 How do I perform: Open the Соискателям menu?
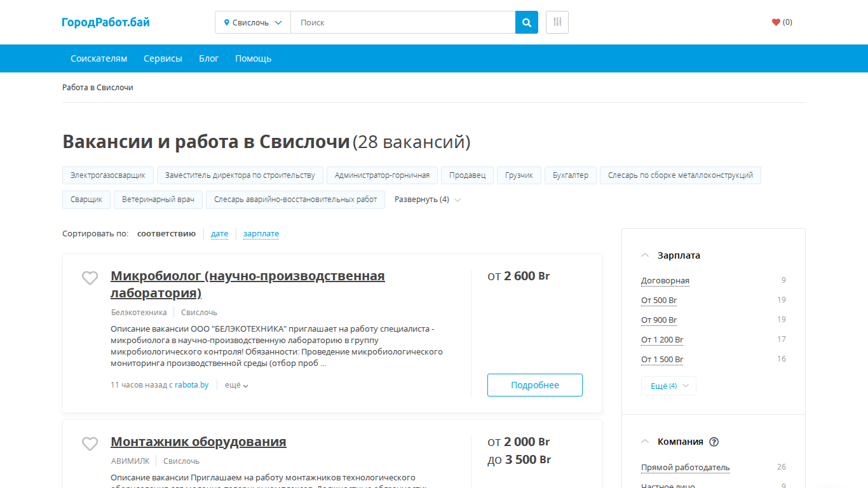coord(98,58)
